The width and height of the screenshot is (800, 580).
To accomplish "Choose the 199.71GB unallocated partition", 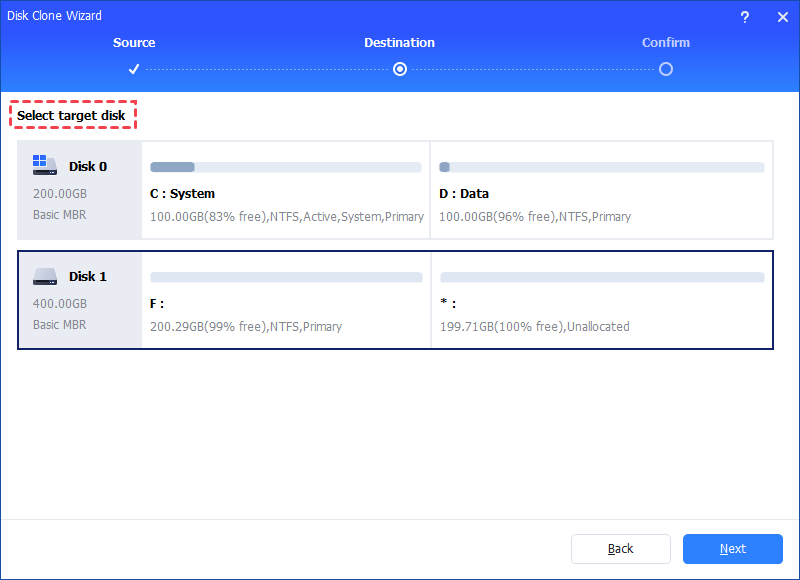I will tap(600, 312).
